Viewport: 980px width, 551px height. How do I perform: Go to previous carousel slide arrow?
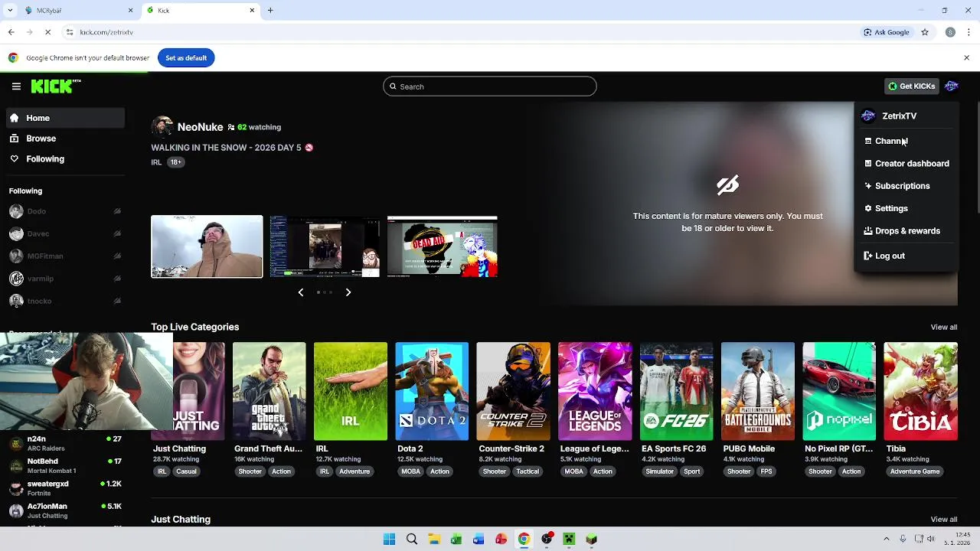click(301, 292)
